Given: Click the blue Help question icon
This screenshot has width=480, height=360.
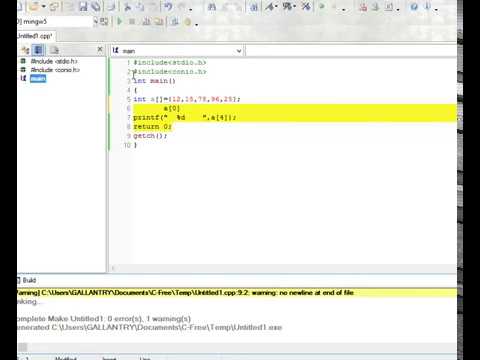Looking at the screenshot, I should (414, 6).
